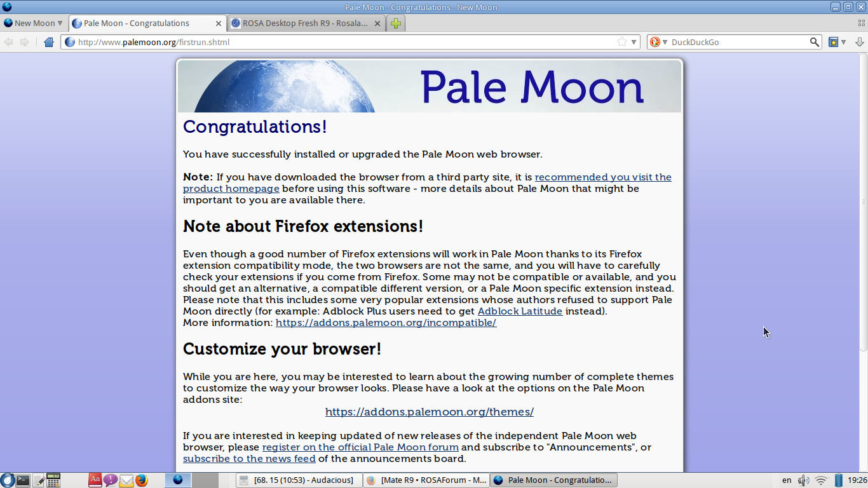Viewport: 868px width, 488px height.
Task: Switch to the Pale Moon - Congratulations tab
Action: 147,24
